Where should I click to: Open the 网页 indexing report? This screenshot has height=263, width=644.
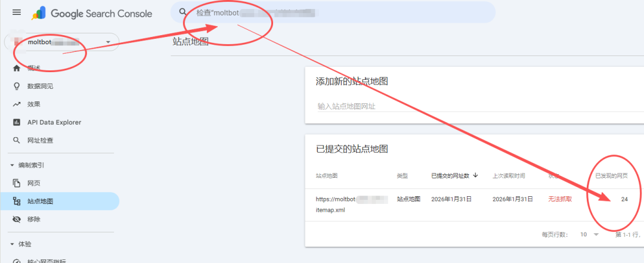[x=33, y=183]
